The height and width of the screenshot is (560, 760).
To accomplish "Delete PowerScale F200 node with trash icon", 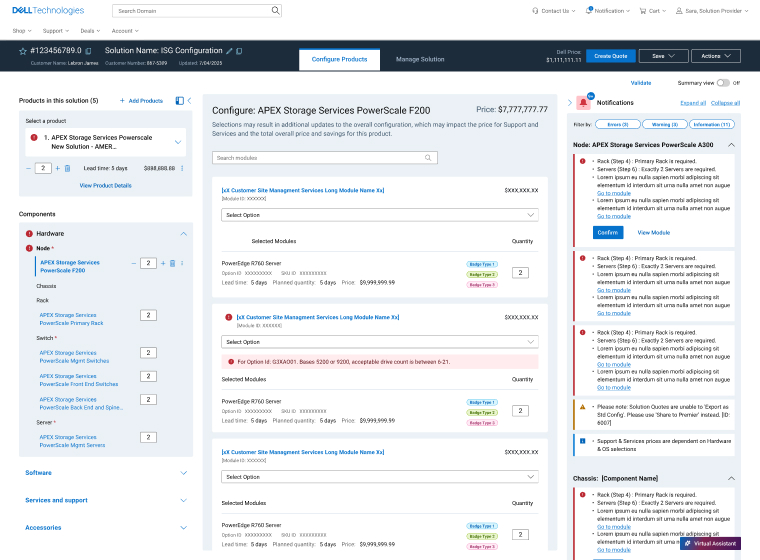I will (x=172, y=263).
